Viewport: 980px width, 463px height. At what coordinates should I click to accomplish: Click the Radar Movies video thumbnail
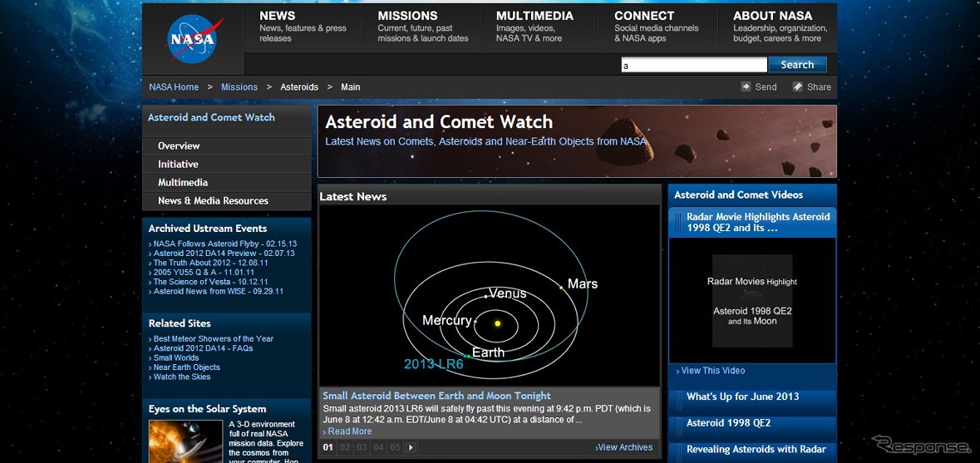[752, 301]
